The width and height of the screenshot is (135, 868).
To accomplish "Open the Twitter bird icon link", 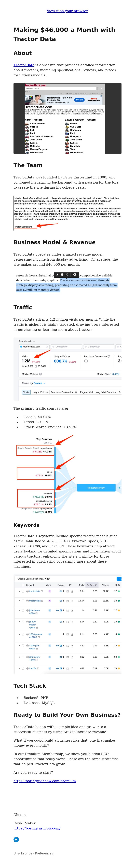I will tap(16, 839).
